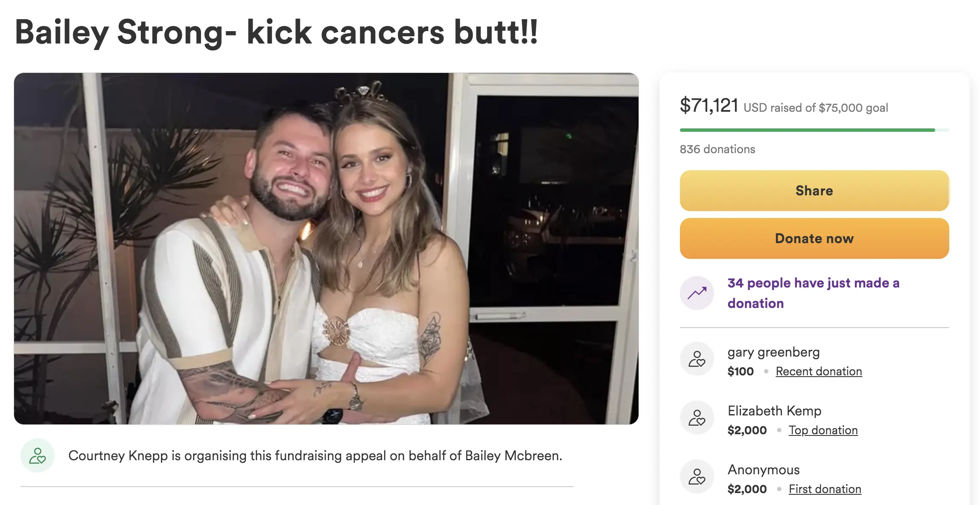Click the organiser text mentioning Courtney Knepp

tap(315, 456)
